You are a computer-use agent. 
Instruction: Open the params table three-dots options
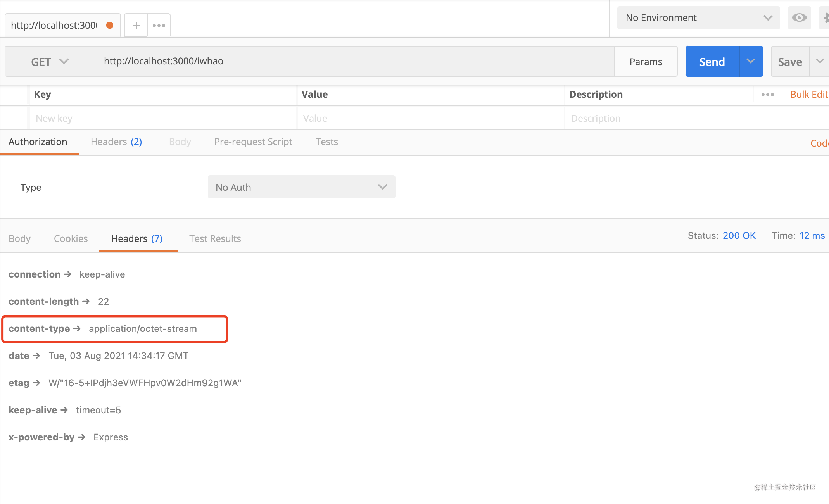(x=767, y=95)
